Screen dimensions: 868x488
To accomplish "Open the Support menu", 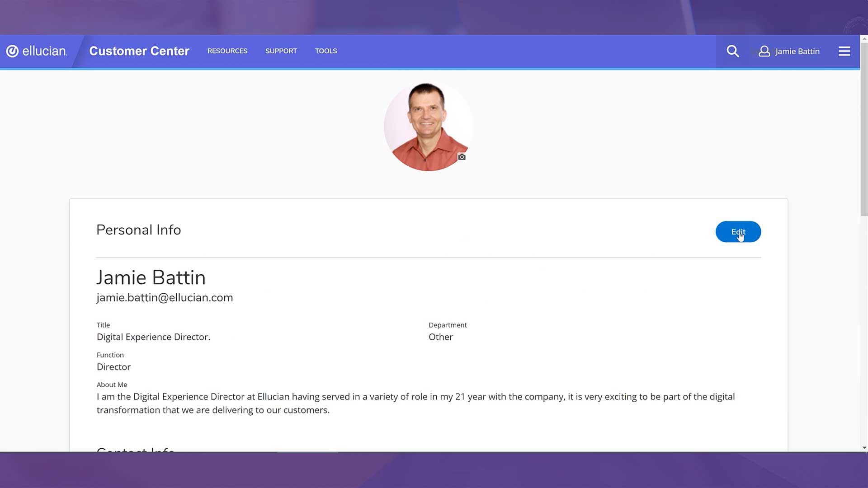I will coord(281,51).
